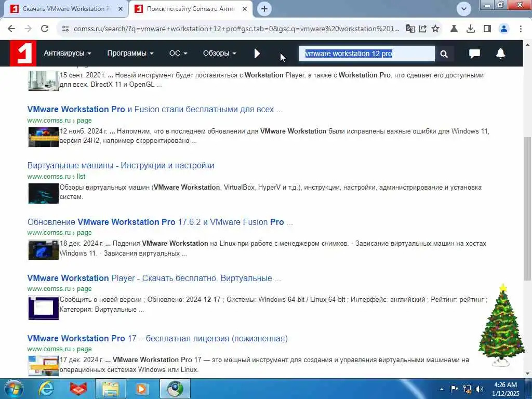
Task: Open media player taskbar icon
Action: (142, 389)
